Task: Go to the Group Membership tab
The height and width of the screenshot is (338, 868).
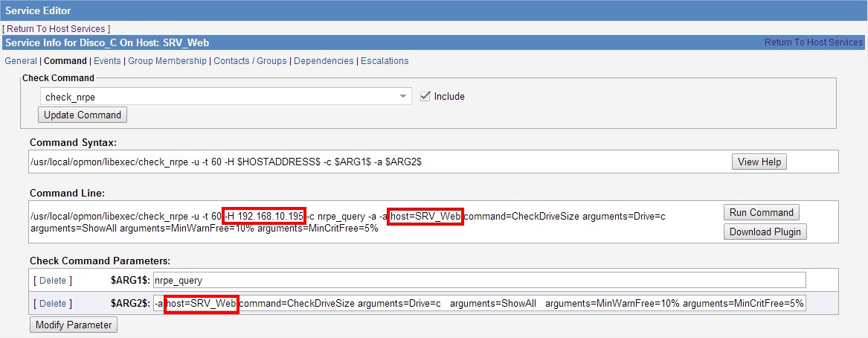Action: point(167,61)
